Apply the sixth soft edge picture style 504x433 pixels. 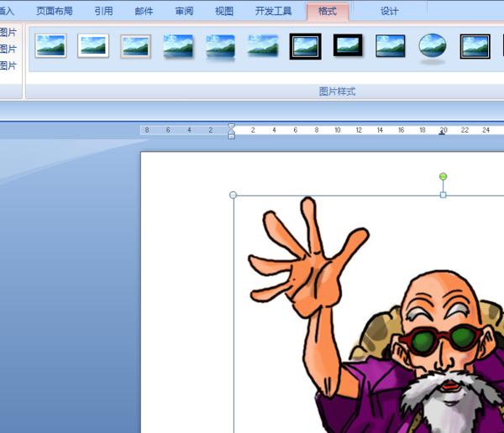pos(263,46)
